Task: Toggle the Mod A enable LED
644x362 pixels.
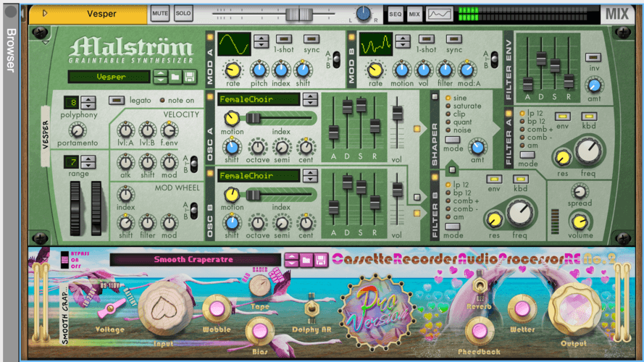Action: tap(210, 37)
